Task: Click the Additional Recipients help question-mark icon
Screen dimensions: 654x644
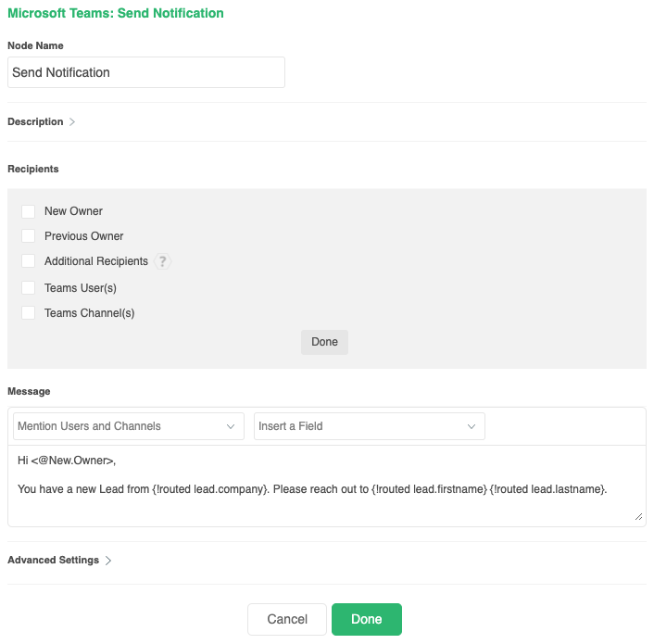Action: pyautogui.click(x=162, y=261)
